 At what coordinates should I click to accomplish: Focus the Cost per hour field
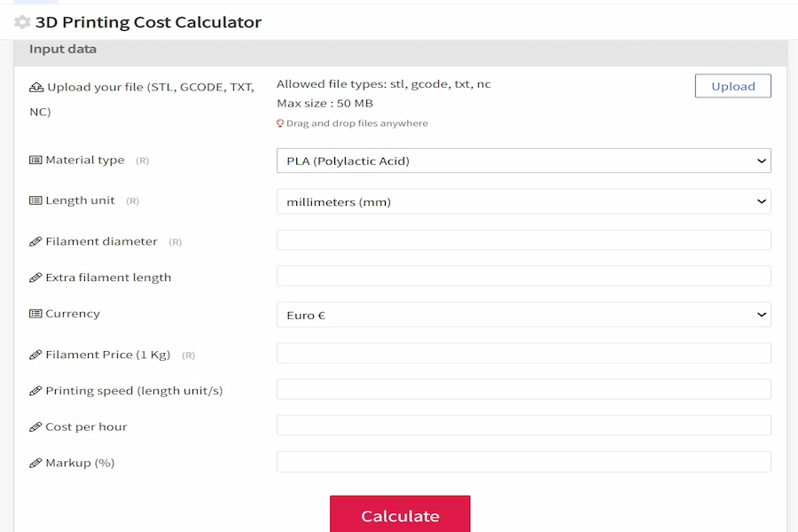(523, 426)
